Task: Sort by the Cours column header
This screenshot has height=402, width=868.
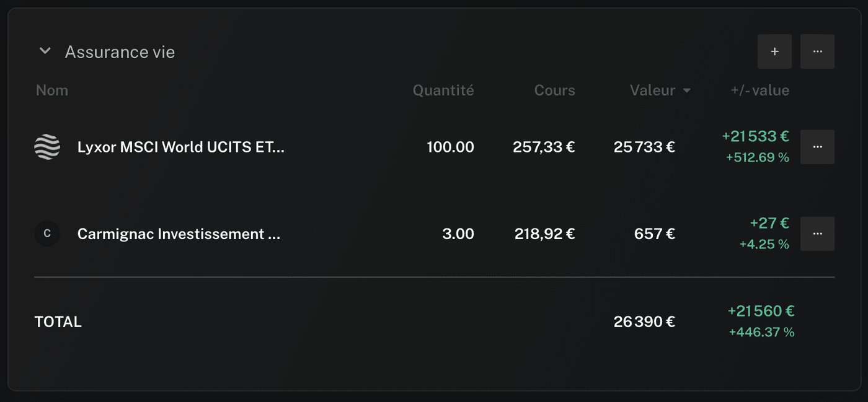Action: 554,90
